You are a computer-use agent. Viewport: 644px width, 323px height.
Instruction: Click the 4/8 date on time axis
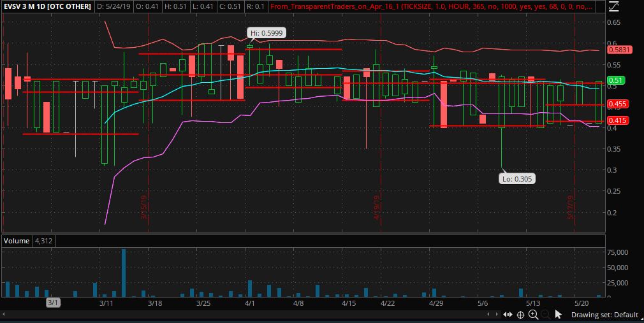298,303
